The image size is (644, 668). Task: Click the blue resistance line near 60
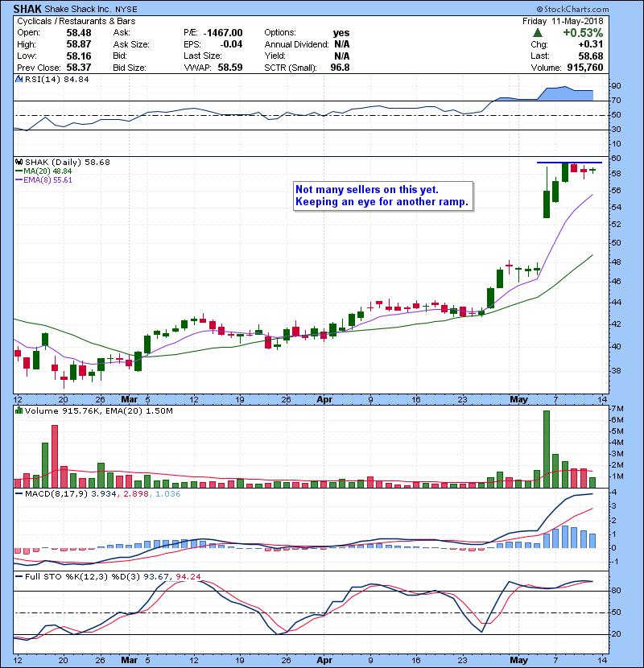(569, 163)
